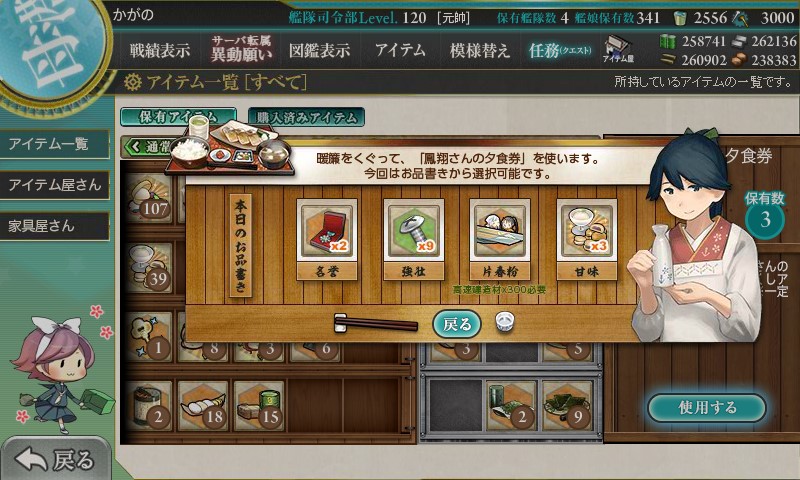Open 図鑑表示 menu
Screen dimensions: 800x480
pos(319,50)
